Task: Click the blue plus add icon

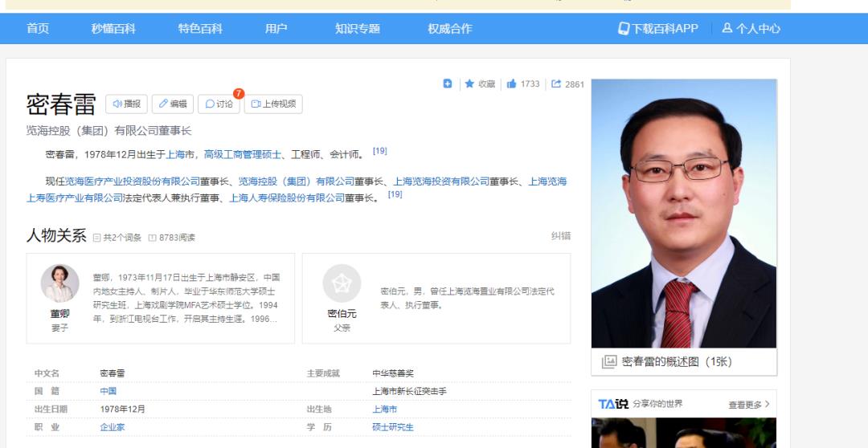Action: (x=448, y=83)
